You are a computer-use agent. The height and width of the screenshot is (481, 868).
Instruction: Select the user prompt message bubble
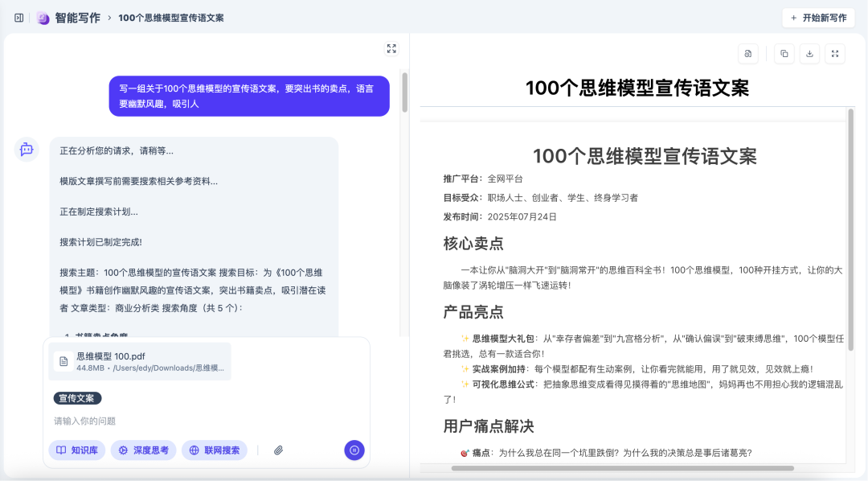[x=249, y=96]
